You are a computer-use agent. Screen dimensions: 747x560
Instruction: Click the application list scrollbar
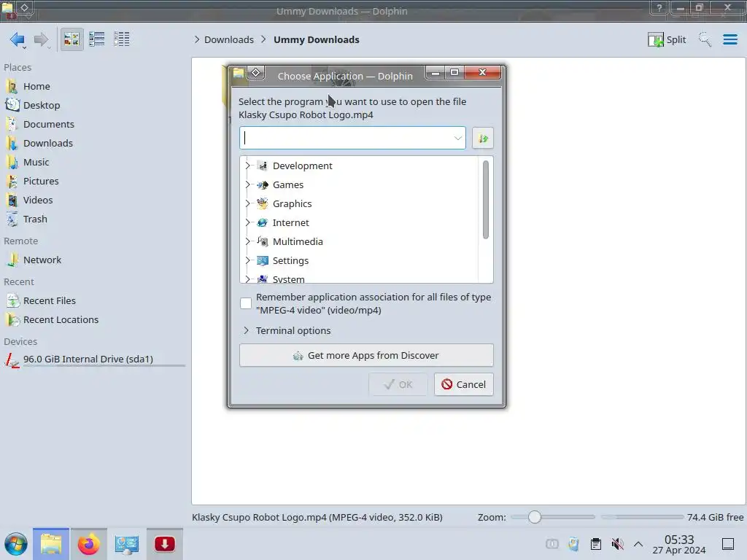click(x=485, y=200)
